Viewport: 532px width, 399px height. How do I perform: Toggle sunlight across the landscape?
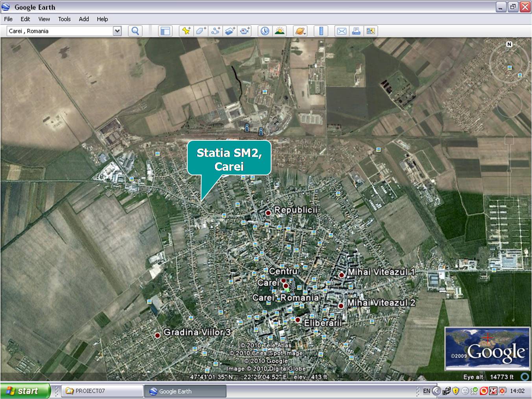click(279, 31)
